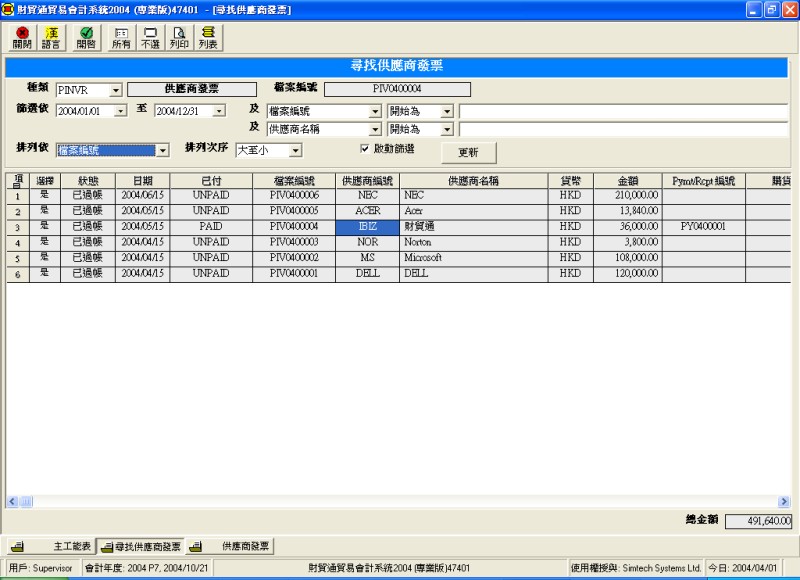800x580 pixels.
Task: Click the ACER supplier code cell
Action: [367, 211]
